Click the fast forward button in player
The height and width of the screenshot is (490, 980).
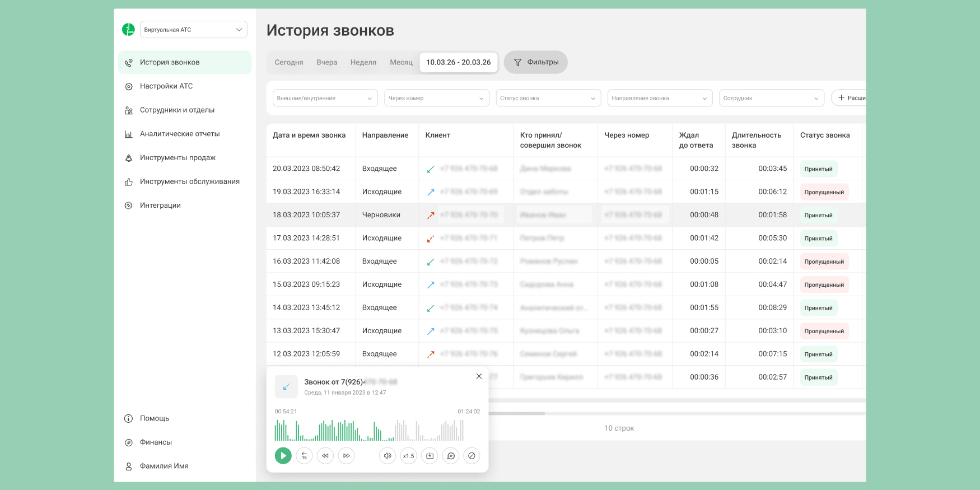coord(347,456)
